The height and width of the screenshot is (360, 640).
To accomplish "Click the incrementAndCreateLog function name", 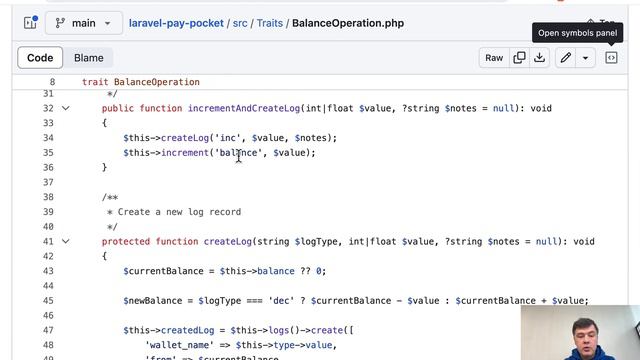I will click(x=244, y=109).
